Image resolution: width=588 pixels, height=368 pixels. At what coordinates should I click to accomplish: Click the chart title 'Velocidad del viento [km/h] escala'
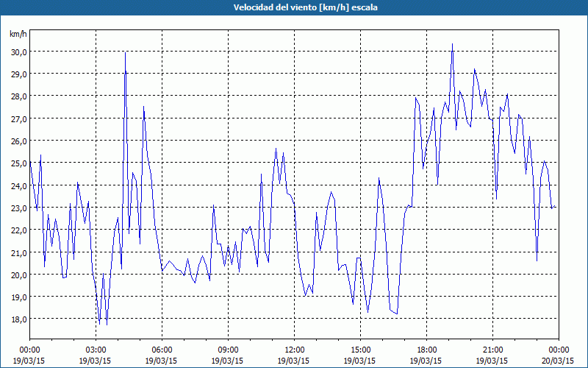coord(305,7)
